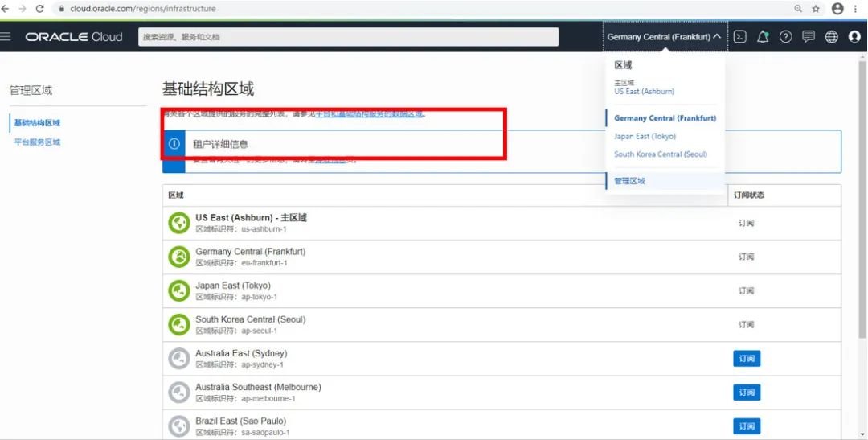Screen dimensions: 868x440
Task: Select Japan East (Tokyo) in region menu
Action: 645,136
